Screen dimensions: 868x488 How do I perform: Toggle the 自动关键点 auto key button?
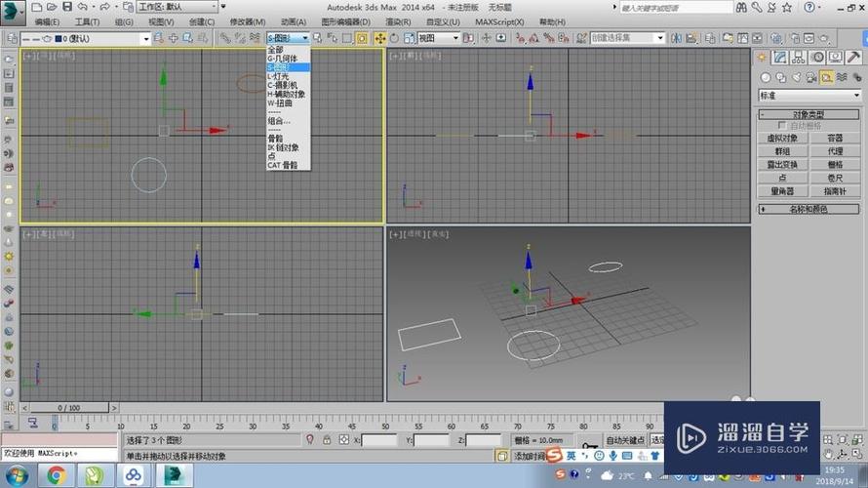pyautogui.click(x=627, y=440)
